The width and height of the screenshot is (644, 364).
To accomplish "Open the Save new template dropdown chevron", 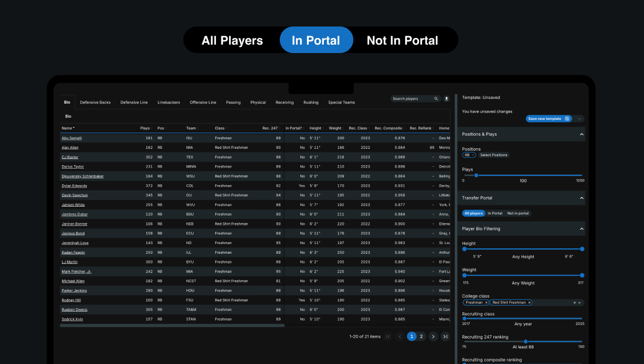I will point(579,119).
